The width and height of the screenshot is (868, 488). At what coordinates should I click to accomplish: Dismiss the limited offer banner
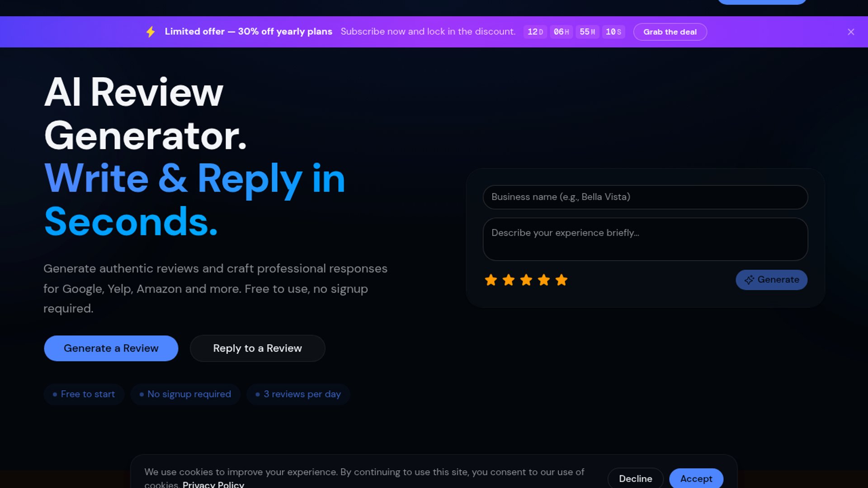coord(850,32)
